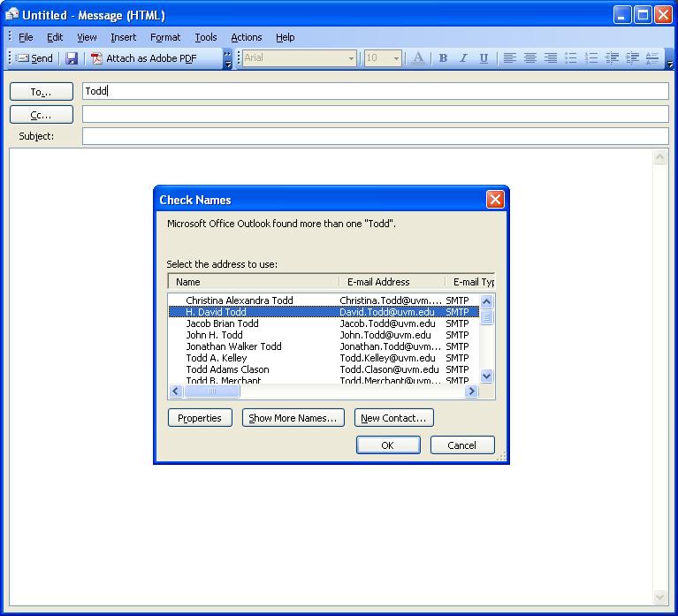Click the Properties button
678x616 pixels.
click(200, 418)
